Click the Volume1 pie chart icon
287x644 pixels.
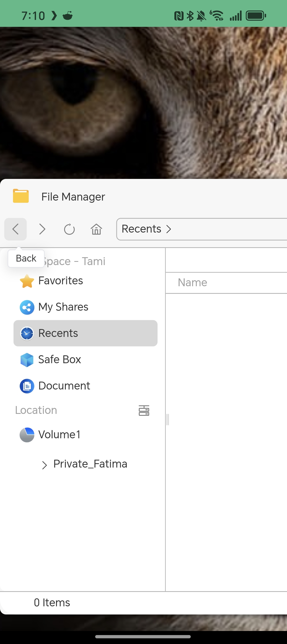pyautogui.click(x=27, y=435)
